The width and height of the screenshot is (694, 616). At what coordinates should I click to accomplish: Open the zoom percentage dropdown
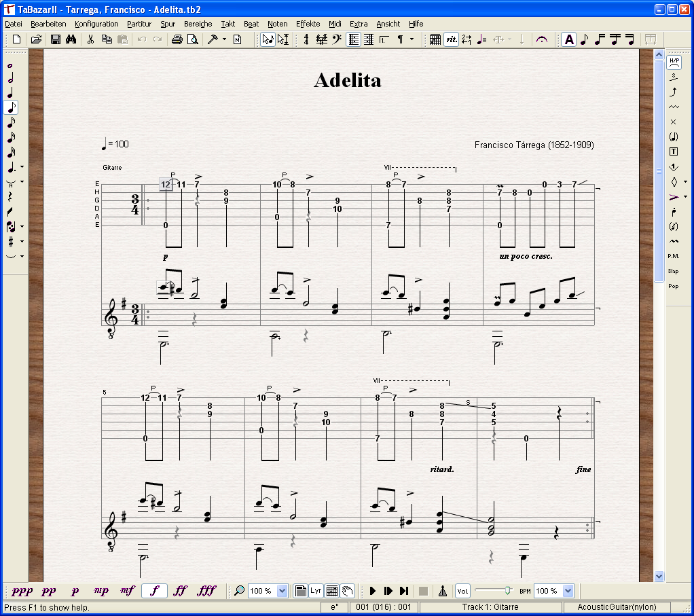point(282,591)
